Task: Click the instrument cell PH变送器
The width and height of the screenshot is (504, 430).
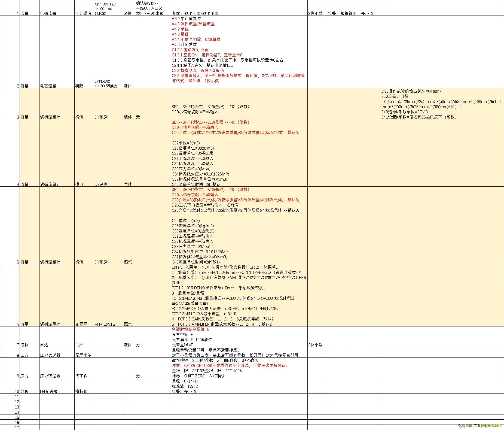Action: tap(57, 386)
